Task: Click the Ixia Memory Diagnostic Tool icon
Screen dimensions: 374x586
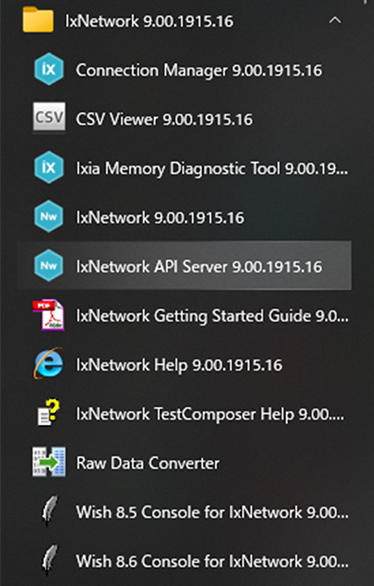Action: click(x=49, y=167)
